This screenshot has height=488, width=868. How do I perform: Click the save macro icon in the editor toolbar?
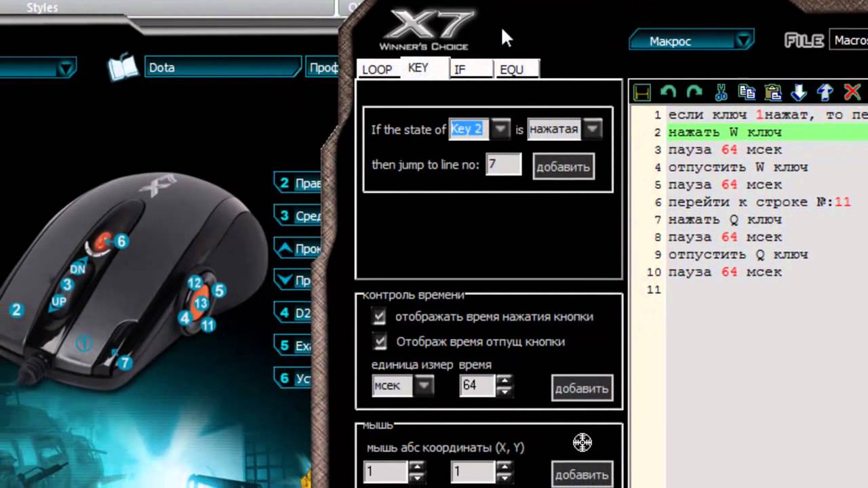tap(642, 92)
